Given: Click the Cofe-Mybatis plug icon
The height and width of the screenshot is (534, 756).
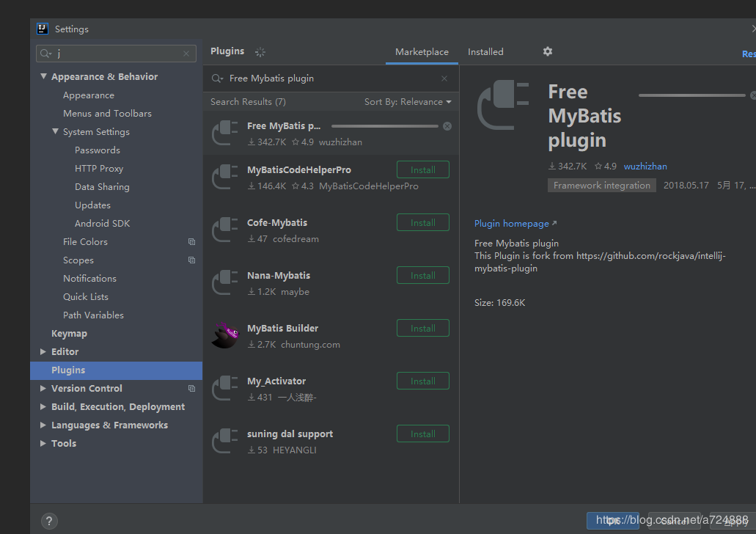Looking at the screenshot, I should click(x=225, y=230).
